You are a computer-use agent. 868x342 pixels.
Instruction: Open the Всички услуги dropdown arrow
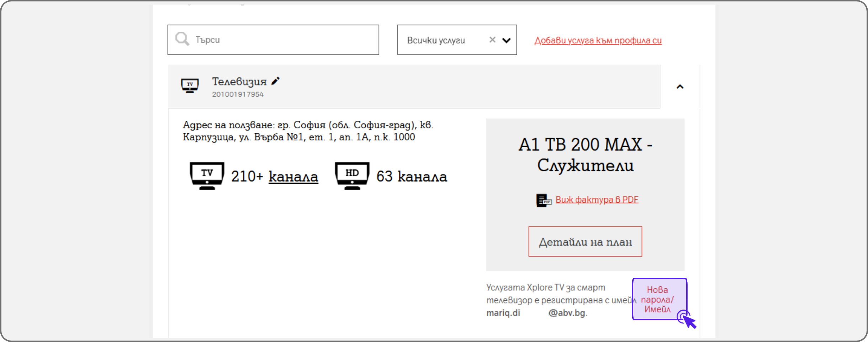tap(506, 40)
